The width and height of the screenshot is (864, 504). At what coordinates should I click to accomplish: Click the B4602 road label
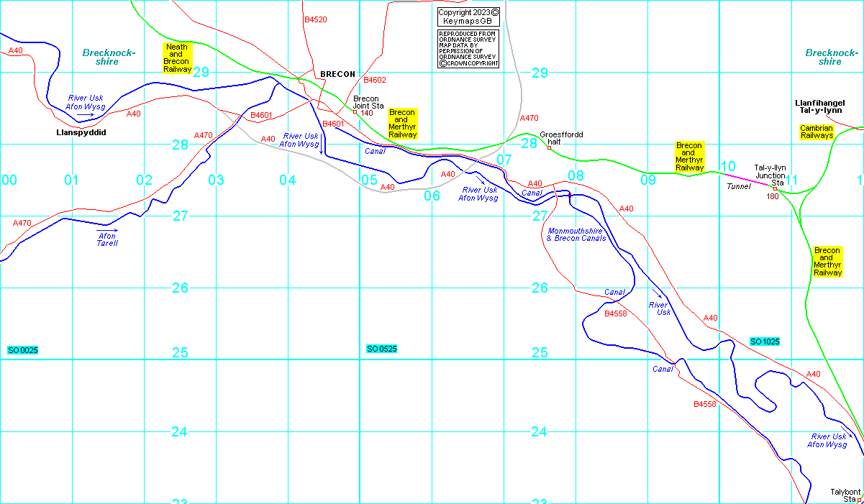[x=375, y=81]
